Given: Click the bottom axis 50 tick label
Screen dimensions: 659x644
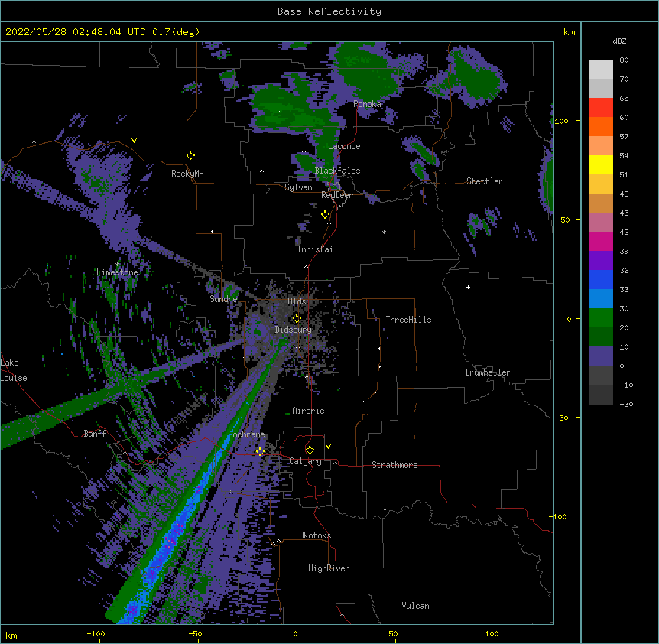Looking at the screenshot, I should point(393,633).
